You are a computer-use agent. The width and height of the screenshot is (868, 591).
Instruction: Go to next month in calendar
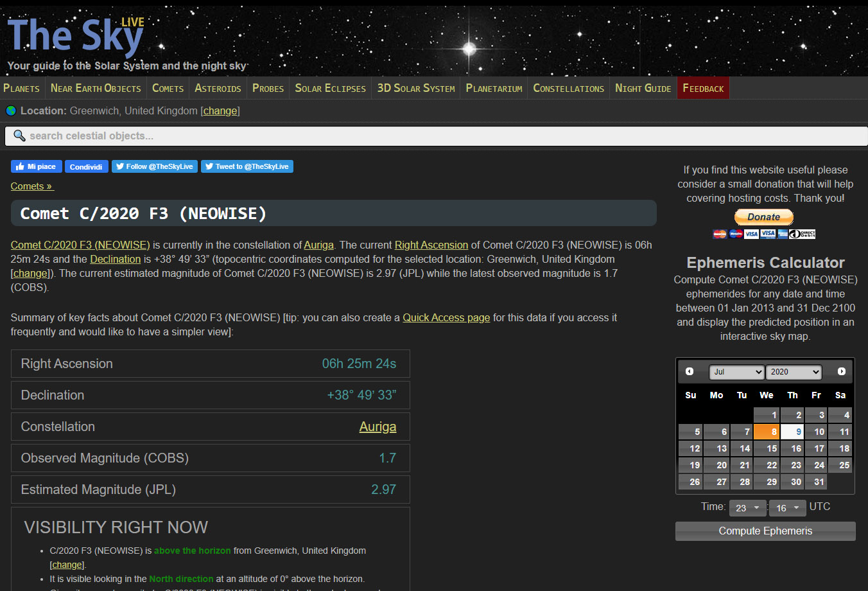tap(841, 371)
